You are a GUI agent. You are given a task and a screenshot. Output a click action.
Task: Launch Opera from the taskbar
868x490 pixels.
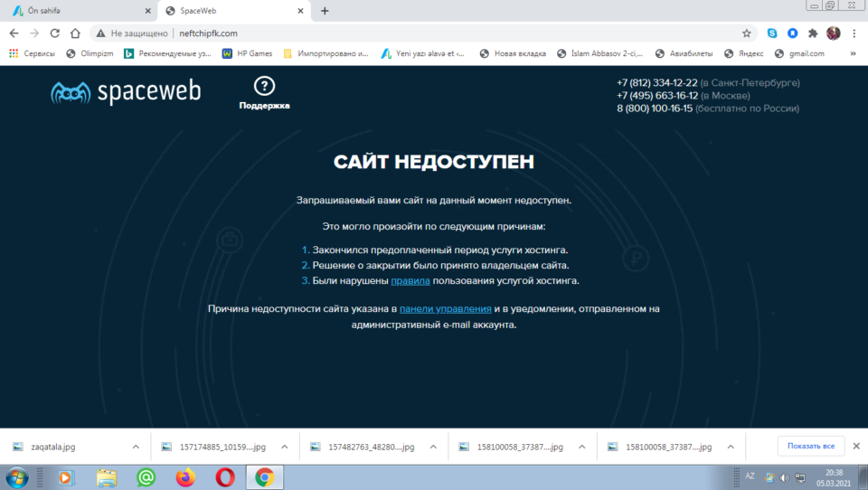click(x=225, y=476)
